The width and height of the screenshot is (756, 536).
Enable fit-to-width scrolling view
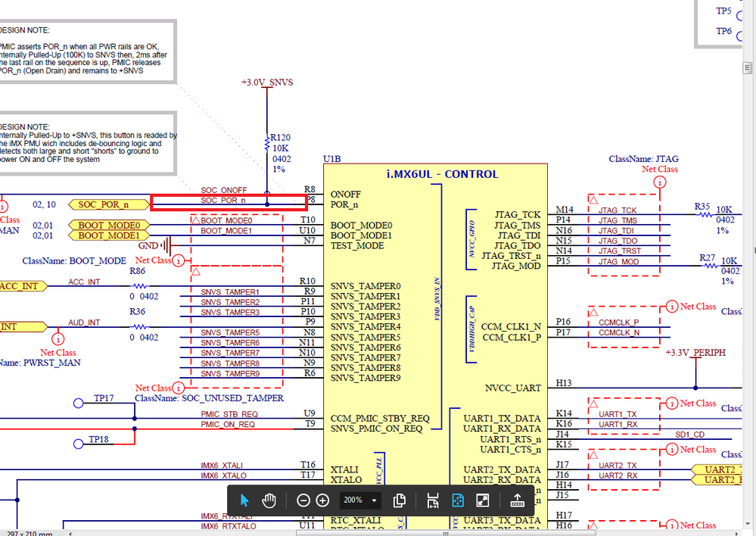(432, 500)
